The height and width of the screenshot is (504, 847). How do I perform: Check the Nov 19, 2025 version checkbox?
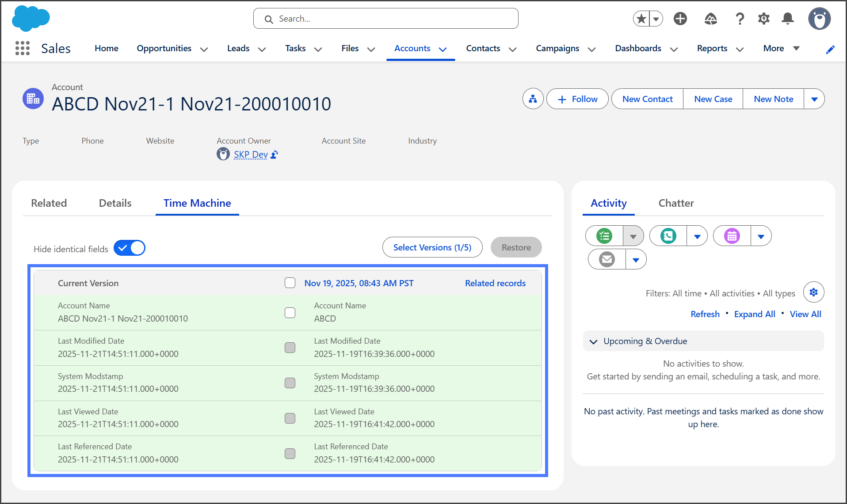pyautogui.click(x=290, y=283)
